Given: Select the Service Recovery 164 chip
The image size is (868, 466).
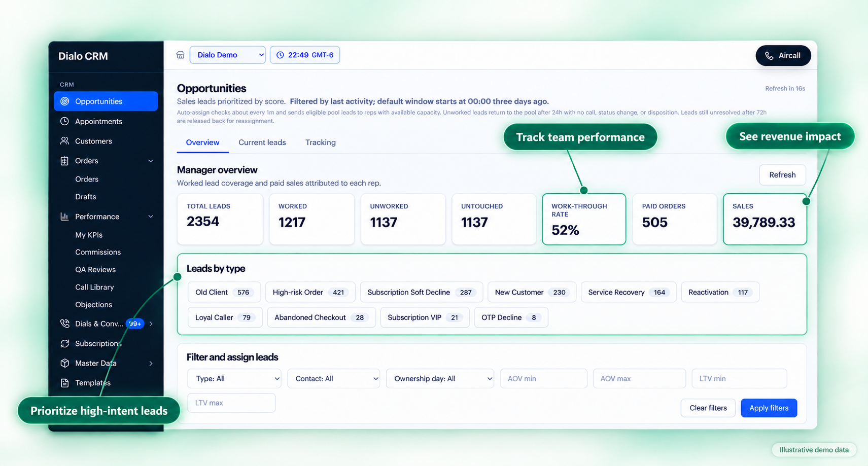Looking at the screenshot, I should 628,293.
